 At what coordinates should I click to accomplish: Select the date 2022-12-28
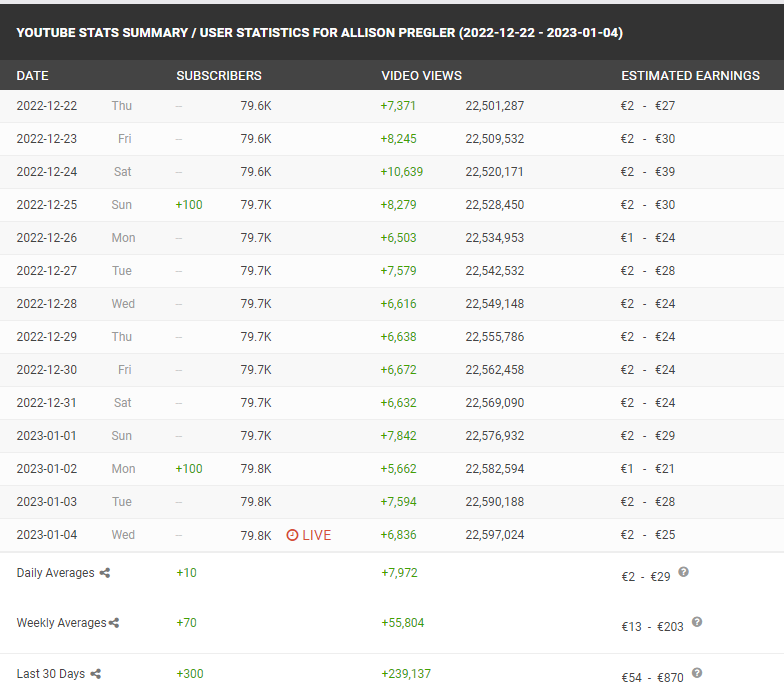[47, 304]
